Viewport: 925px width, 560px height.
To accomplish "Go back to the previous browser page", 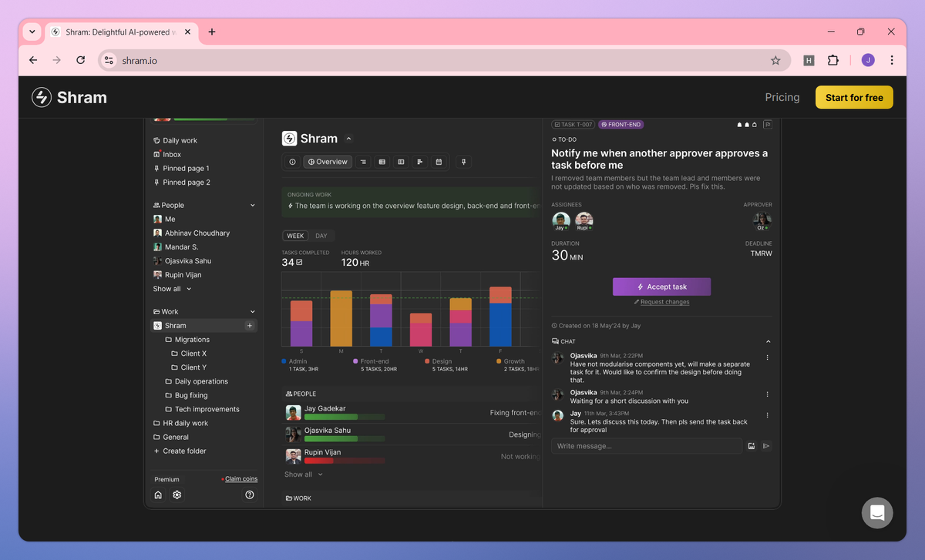I will 32,60.
